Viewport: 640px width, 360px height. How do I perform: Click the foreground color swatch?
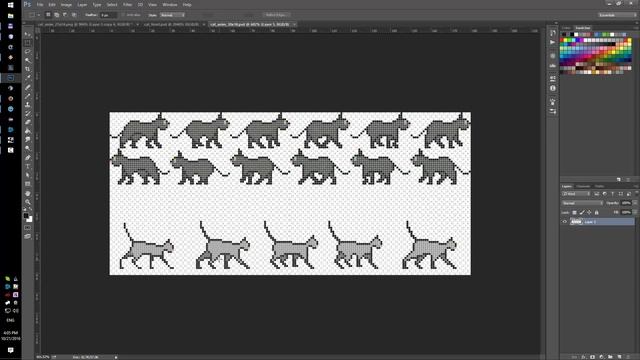(26, 216)
